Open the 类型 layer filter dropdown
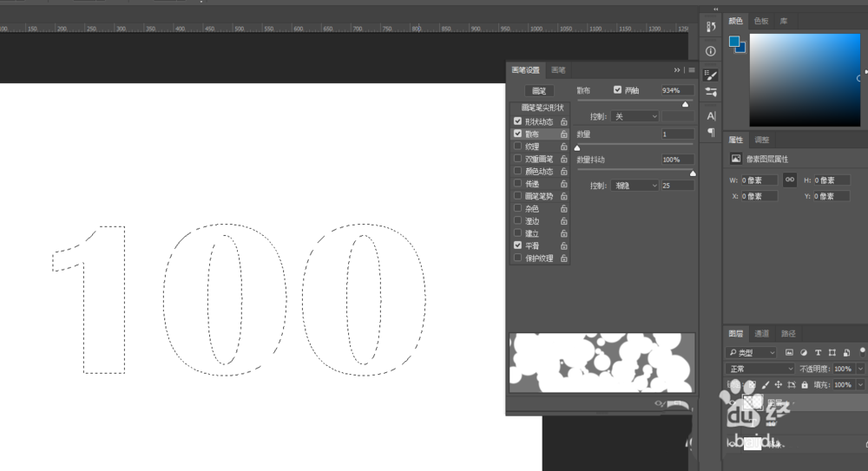Screen dimensions: 868x471 pos(752,352)
